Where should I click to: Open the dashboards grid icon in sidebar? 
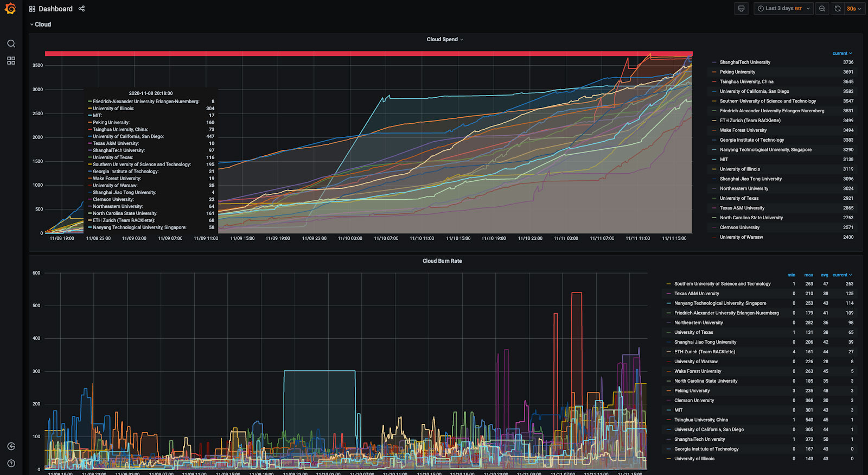(11, 61)
